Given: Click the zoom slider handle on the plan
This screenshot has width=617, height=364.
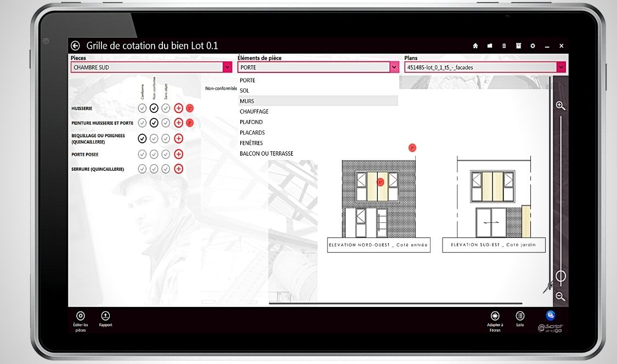Looking at the screenshot, I should (561, 276).
